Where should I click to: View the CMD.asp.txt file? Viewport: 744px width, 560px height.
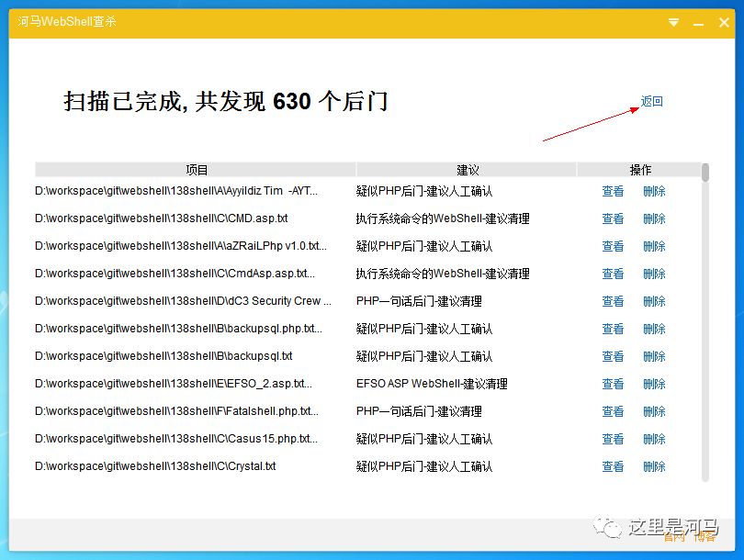(613, 218)
